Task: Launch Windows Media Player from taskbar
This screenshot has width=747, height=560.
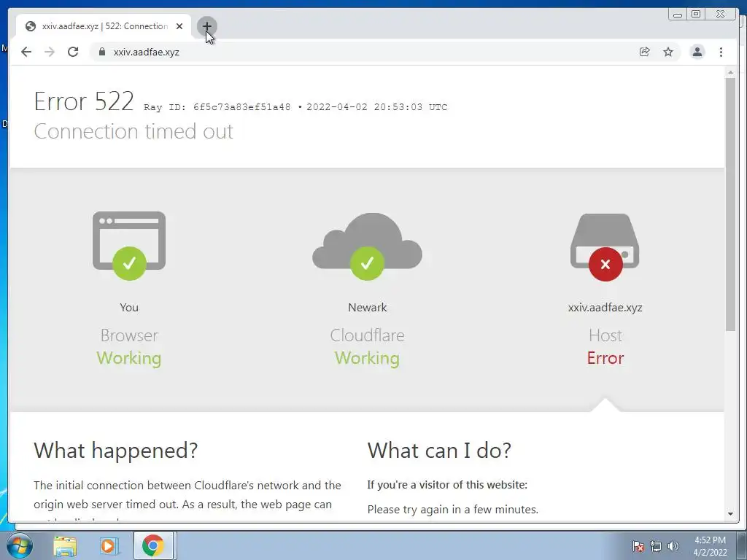Action: pyautogui.click(x=108, y=545)
